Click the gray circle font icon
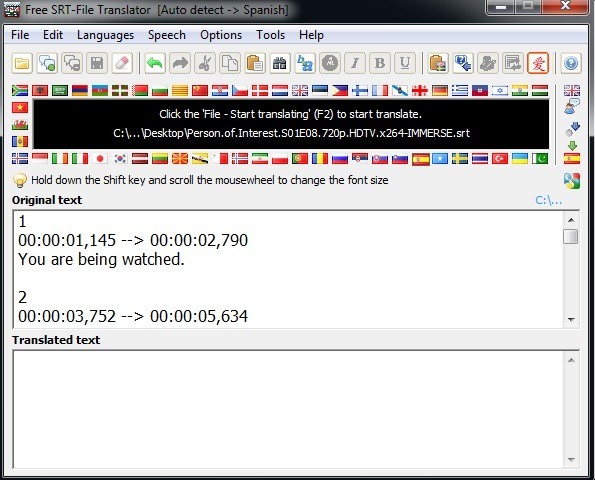This screenshot has width=595, height=480. tap(330, 63)
